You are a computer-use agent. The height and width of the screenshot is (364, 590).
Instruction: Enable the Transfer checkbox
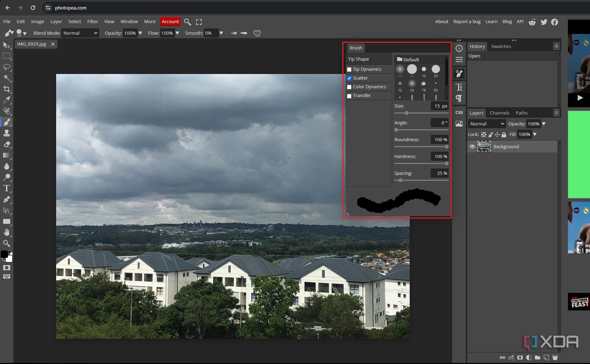(x=349, y=96)
